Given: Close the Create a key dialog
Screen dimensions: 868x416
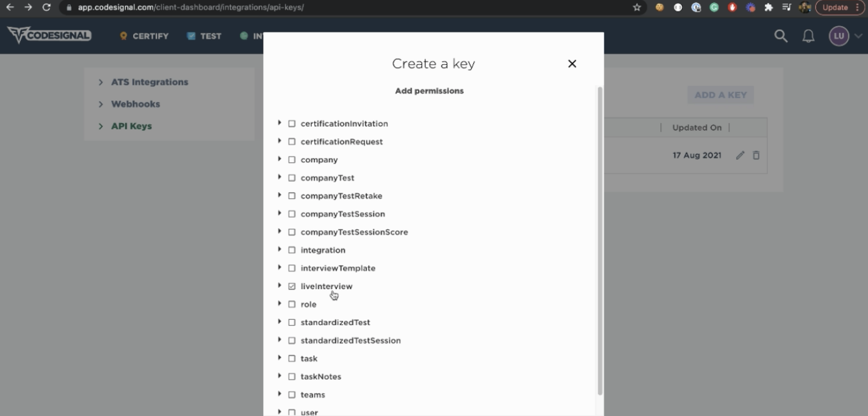Looking at the screenshot, I should click(572, 63).
